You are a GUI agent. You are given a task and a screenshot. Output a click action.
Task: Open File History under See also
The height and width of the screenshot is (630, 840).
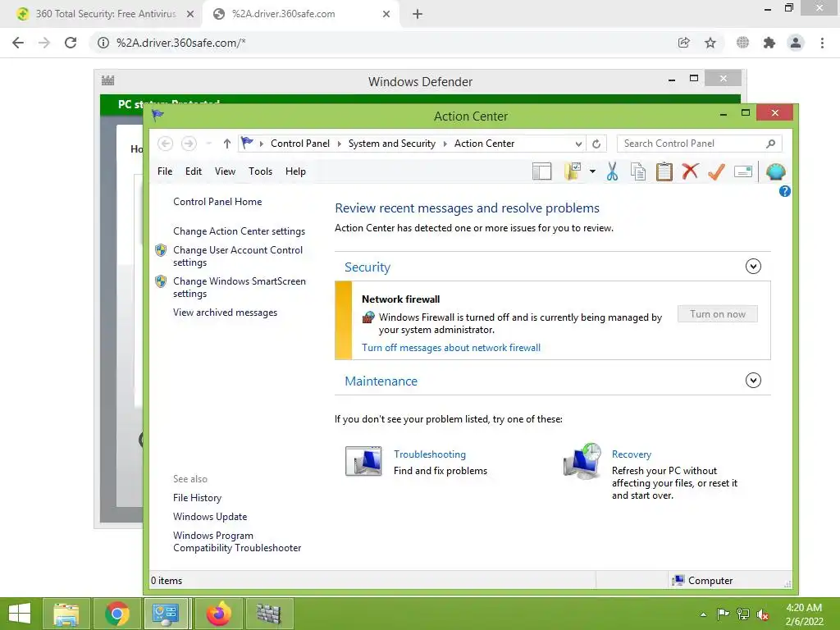[x=197, y=498]
